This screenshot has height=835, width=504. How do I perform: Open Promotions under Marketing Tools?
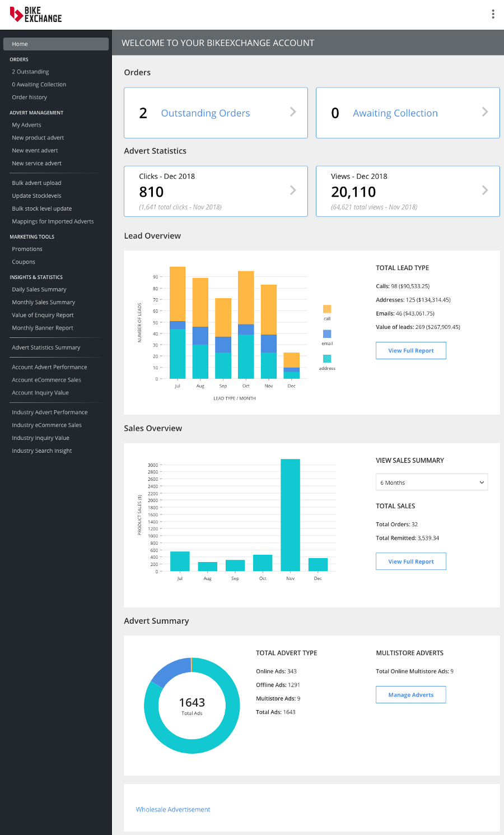pyautogui.click(x=27, y=249)
